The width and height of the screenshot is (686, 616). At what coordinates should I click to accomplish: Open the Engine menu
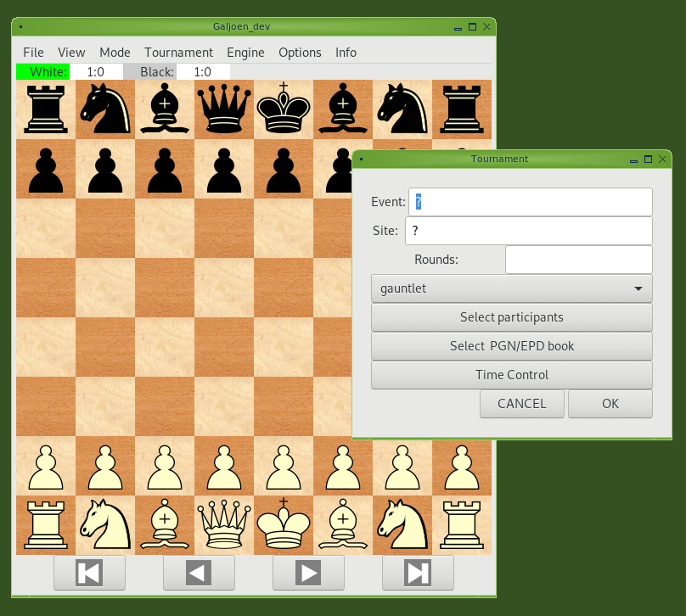click(x=245, y=53)
